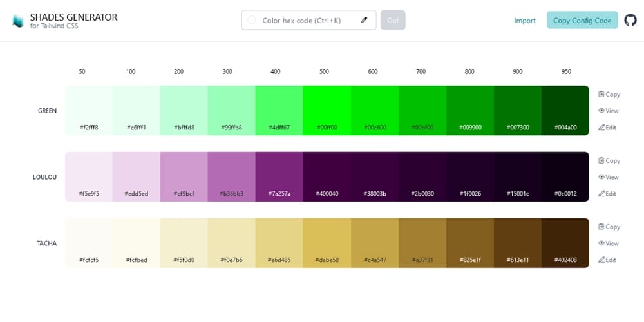Select the Tacha #fcfbed swatch
This screenshot has height=322, width=644.
tap(137, 243)
